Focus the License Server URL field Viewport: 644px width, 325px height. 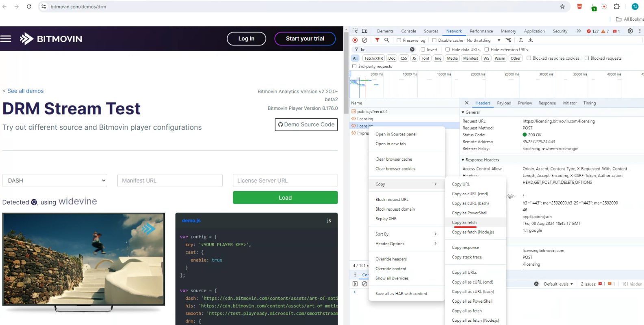[x=285, y=181]
